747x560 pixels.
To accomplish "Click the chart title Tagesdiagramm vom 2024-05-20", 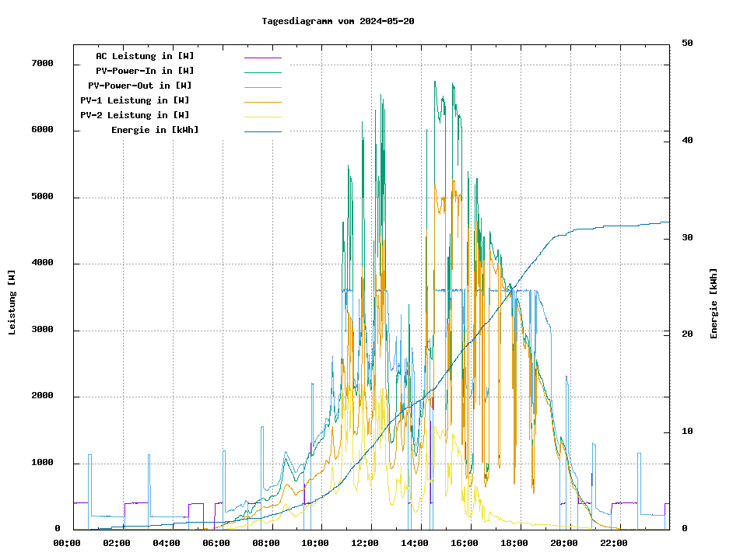I will [338, 21].
